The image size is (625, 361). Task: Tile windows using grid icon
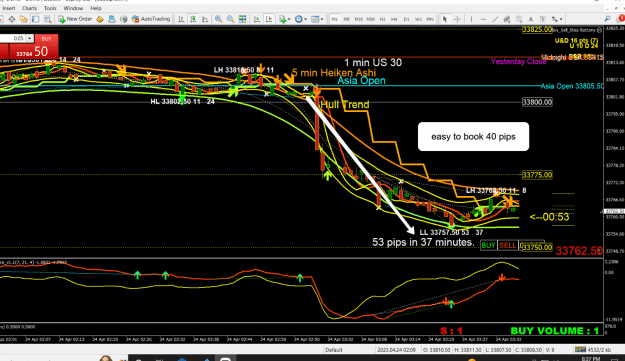coord(242,19)
